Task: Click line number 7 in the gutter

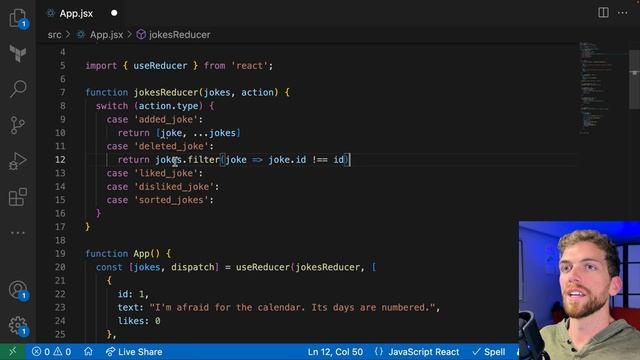Action: [62, 92]
